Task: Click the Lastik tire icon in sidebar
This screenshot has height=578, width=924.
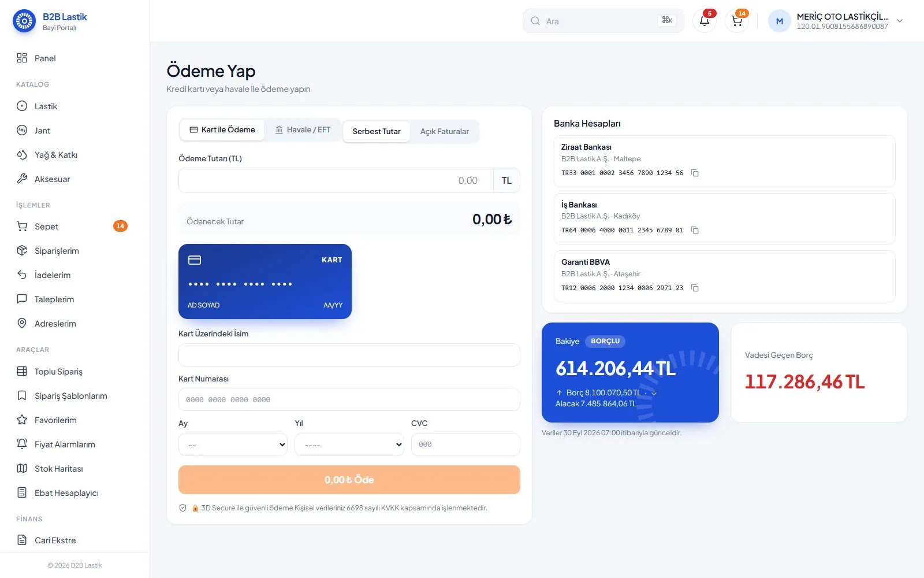Action: pyautogui.click(x=22, y=106)
